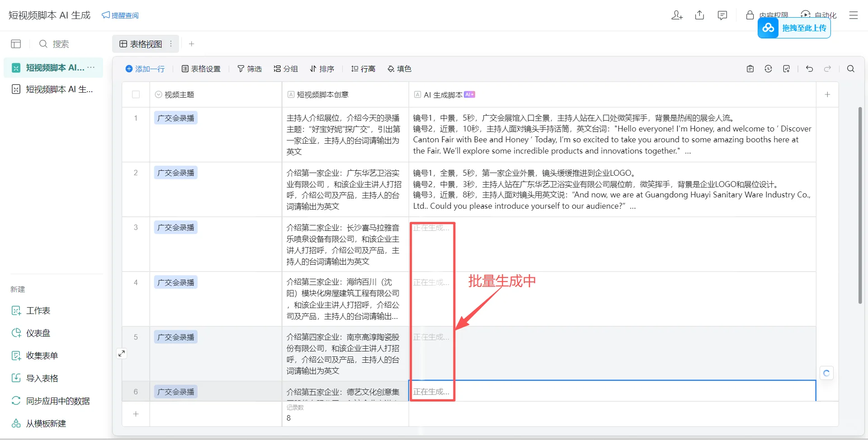Open the 表格设置 settings panel
Screen dimensions: 868x440
tap(201, 69)
